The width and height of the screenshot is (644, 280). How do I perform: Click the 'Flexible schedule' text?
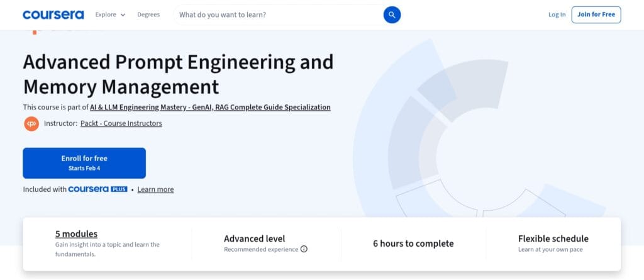(x=553, y=238)
